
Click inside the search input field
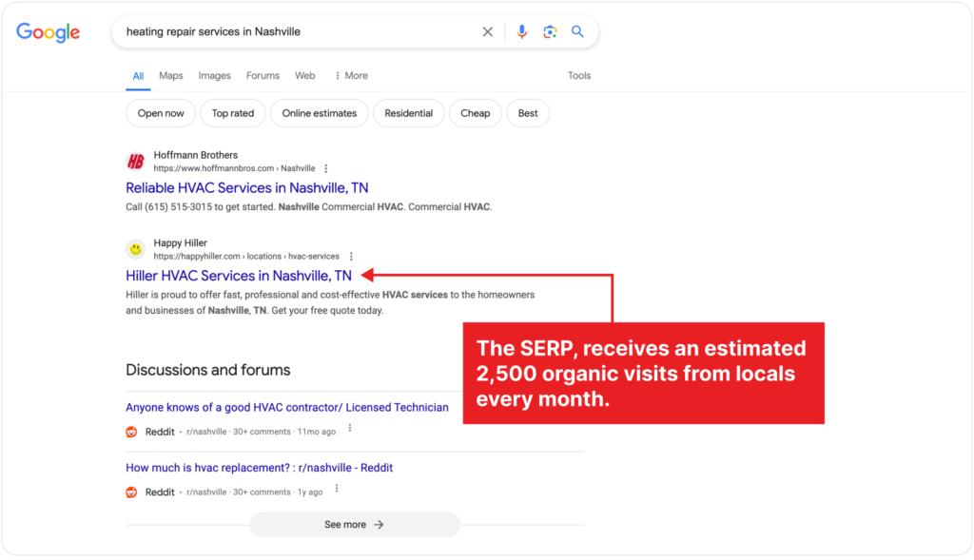(x=298, y=31)
